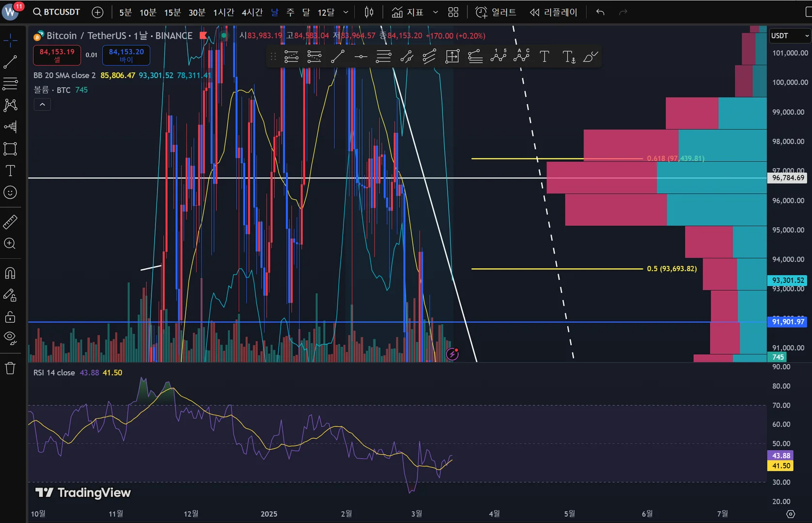Open the price range box tool in favorites
Screen dimensions: 812x523
[x=452, y=57]
